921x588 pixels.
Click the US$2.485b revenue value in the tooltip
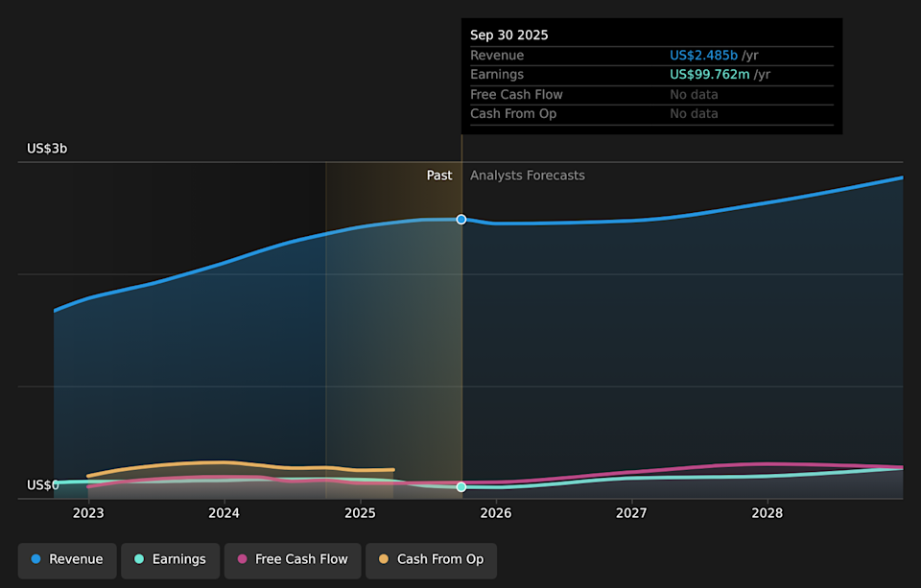click(x=705, y=55)
